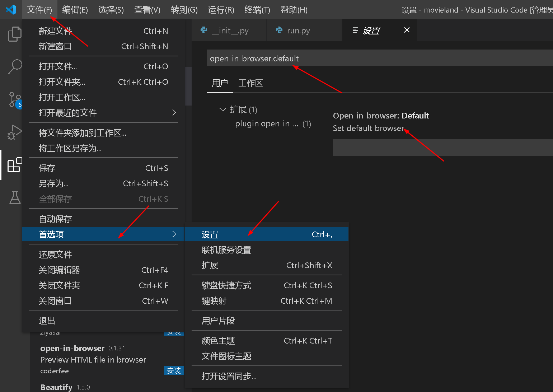Open the 查看(V) menu

pos(147,10)
